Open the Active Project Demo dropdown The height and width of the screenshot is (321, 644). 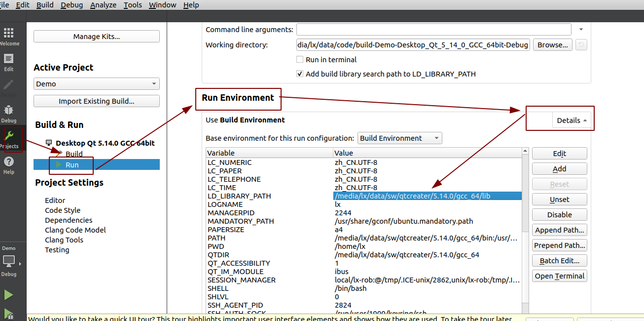point(97,84)
